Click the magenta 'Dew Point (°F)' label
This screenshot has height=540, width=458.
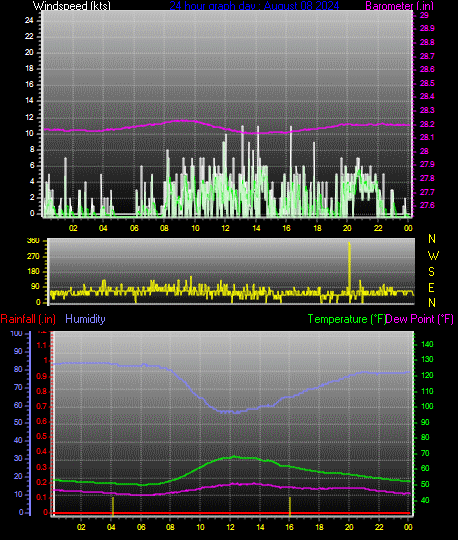point(419,319)
